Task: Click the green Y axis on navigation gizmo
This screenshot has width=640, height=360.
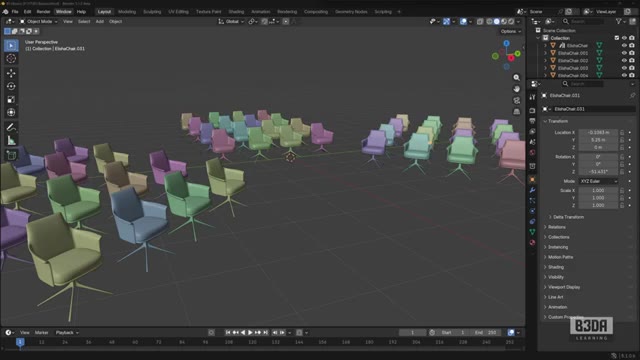Action: (518, 53)
